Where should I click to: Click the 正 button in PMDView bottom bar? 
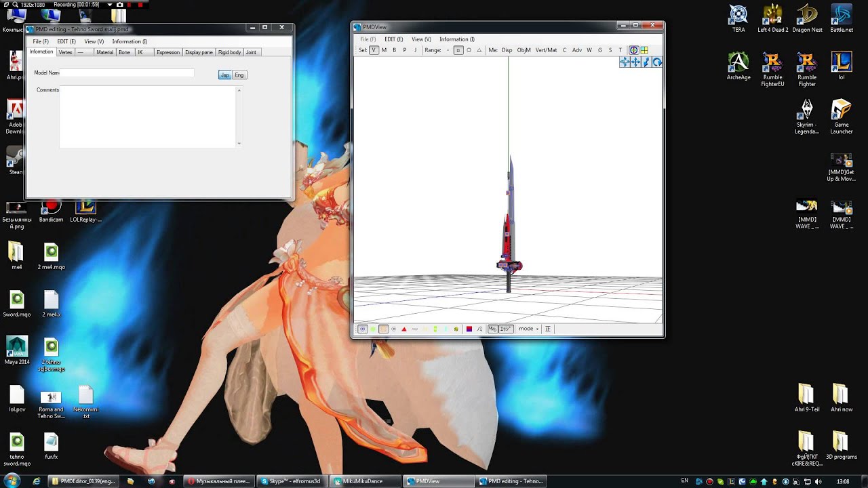tap(548, 329)
